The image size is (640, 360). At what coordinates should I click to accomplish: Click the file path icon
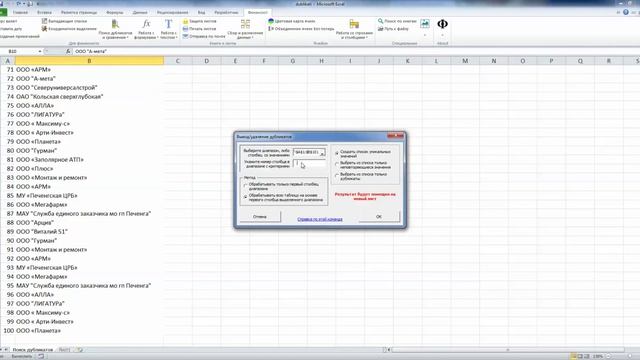(380, 29)
